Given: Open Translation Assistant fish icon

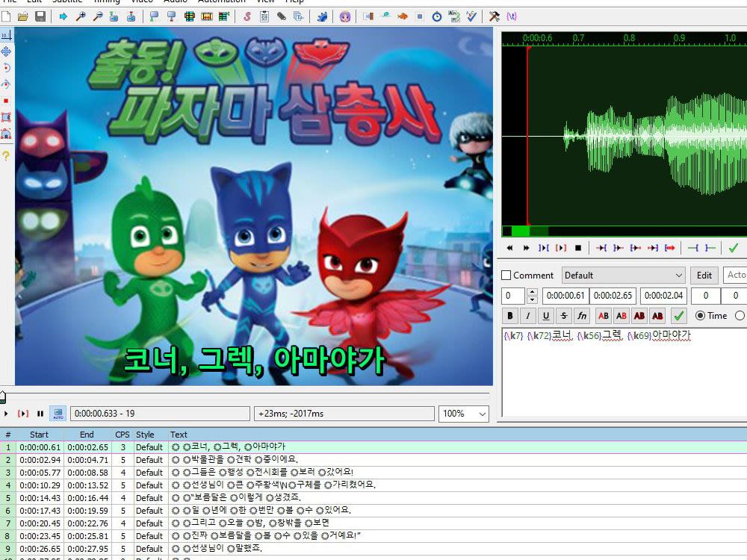Looking at the screenshot, I should [403, 16].
